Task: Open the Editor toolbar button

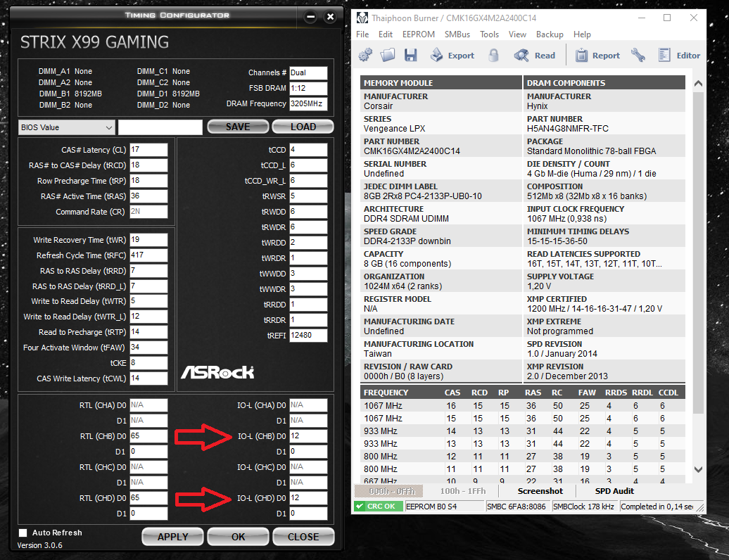Action: (x=679, y=56)
